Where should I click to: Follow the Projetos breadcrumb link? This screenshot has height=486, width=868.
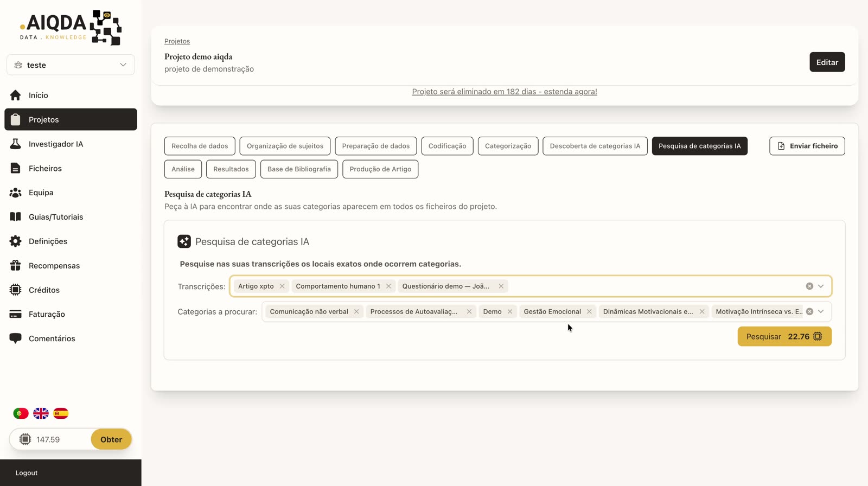click(x=177, y=41)
